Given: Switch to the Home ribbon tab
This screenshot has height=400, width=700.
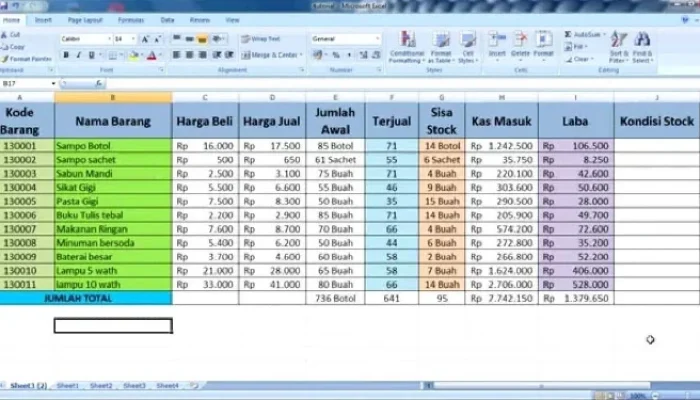Looking at the screenshot, I should coord(12,20).
